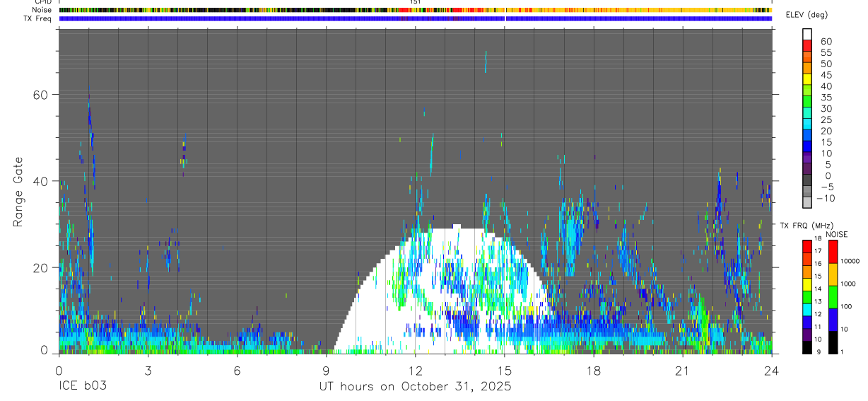Click the 3 tick on UT hours axis
Image resolution: width=868 pixels, height=401 pixels.
(x=148, y=371)
